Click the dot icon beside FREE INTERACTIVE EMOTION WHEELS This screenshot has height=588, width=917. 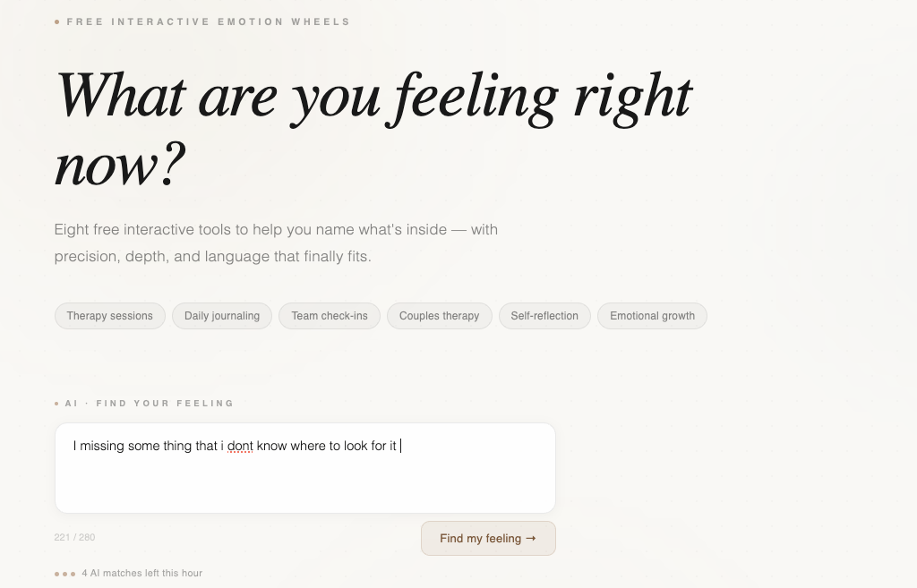pyautogui.click(x=59, y=21)
